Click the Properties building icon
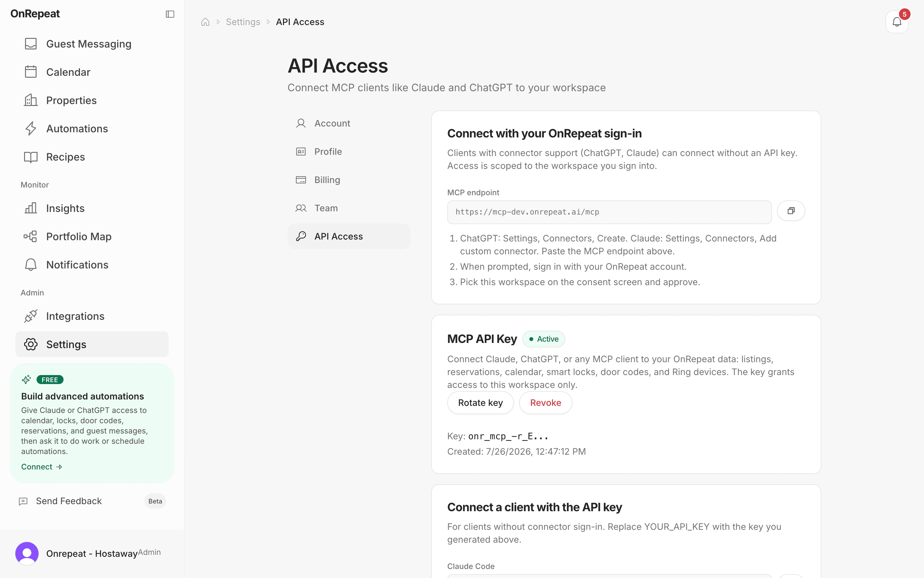924x578 pixels. point(31,100)
